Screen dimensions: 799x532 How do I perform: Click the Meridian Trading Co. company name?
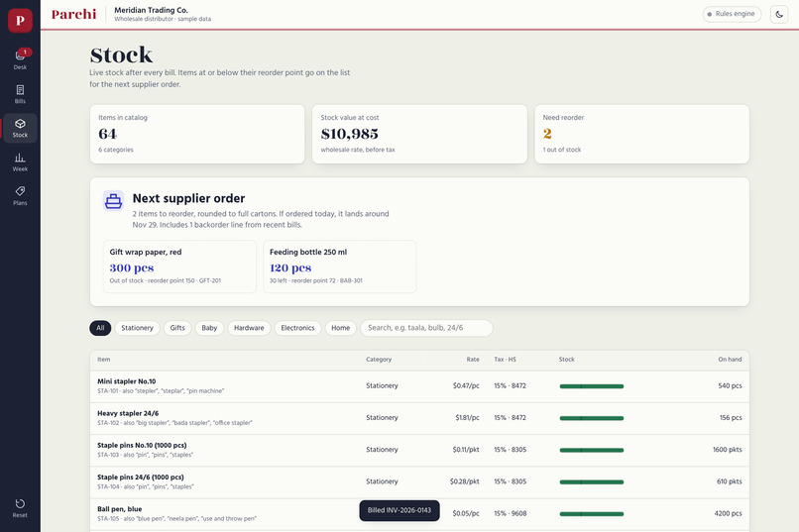(151, 10)
